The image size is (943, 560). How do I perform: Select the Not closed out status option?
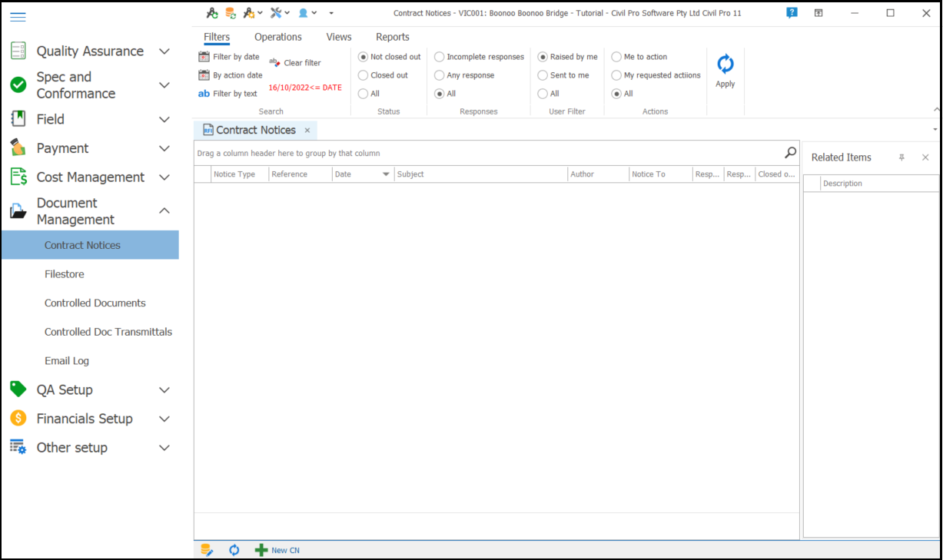(390, 57)
